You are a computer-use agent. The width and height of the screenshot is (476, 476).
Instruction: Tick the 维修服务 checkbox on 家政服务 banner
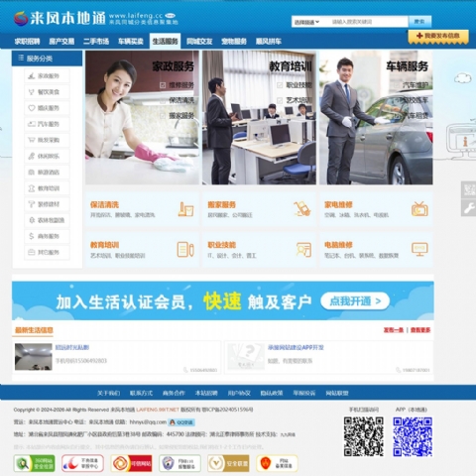tap(163, 85)
